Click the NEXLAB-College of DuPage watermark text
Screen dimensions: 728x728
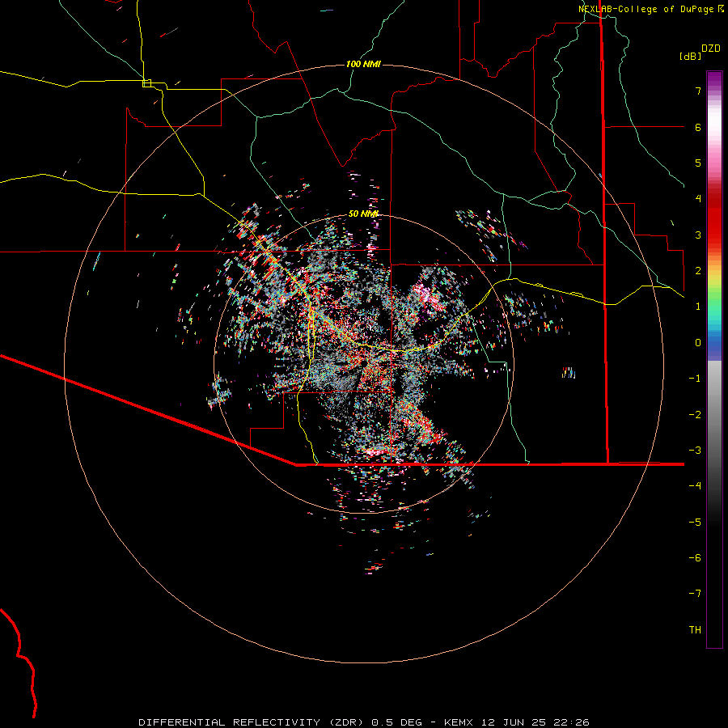(x=650, y=9)
